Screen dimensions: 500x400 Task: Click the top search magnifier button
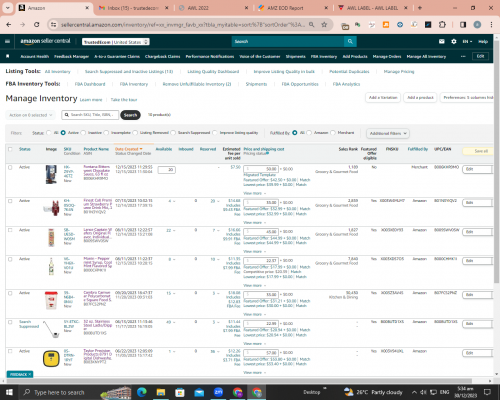click(350, 41)
